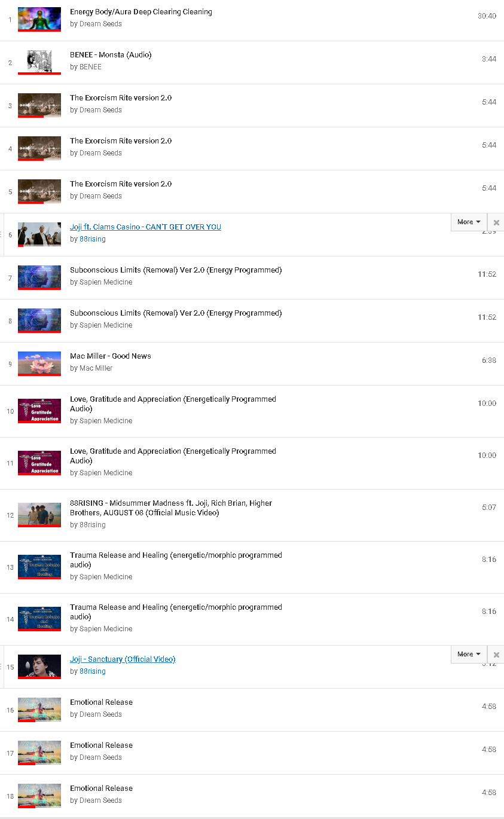Viewport: 504px width, 819px height.
Task: Expand More menu on Joji Sanctuary row
Action: click(469, 654)
